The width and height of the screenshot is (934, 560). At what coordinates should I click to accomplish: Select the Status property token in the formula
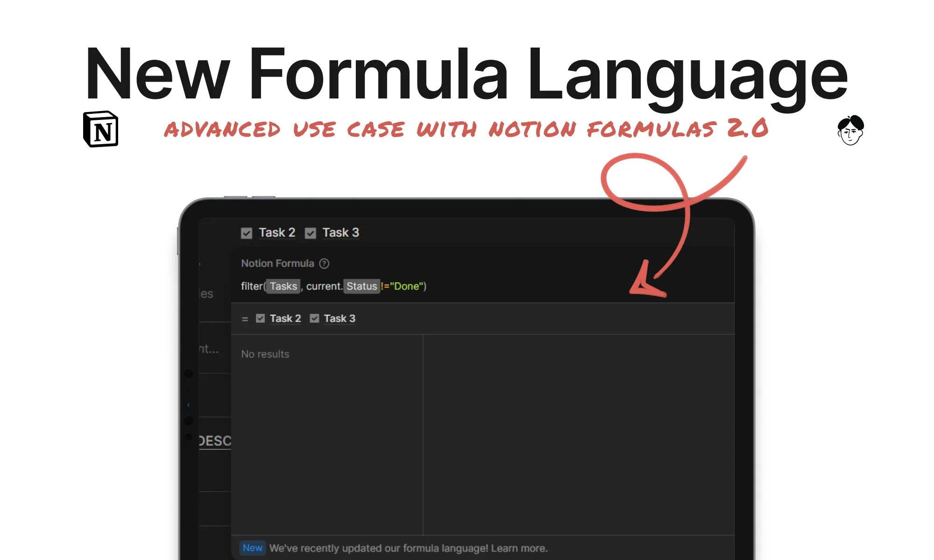pos(361,286)
